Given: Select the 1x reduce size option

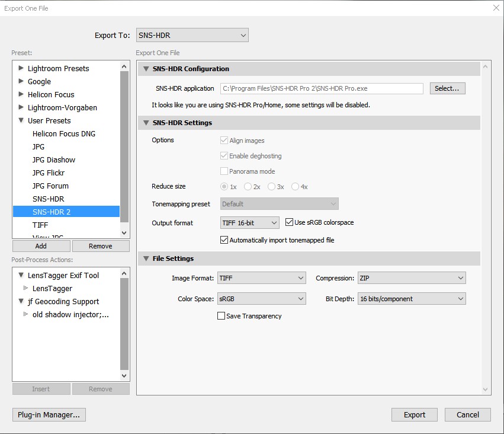Looking at the screenshot, I should tap(224, 187).
